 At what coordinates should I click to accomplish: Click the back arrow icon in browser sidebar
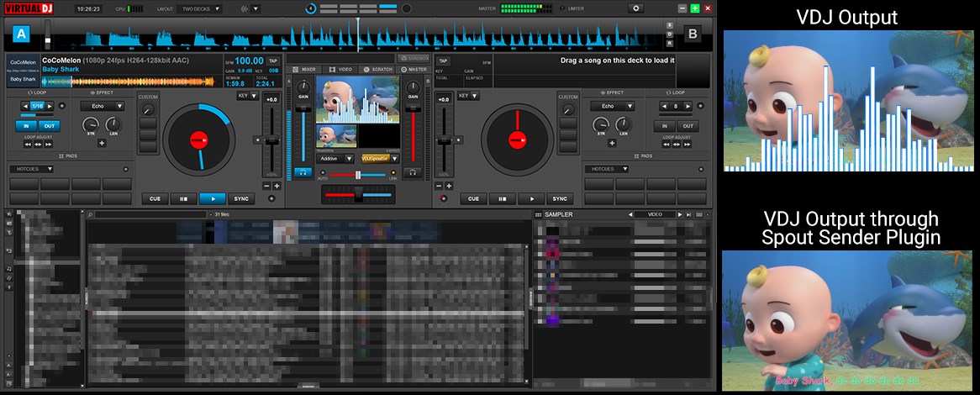click(9, 250)
